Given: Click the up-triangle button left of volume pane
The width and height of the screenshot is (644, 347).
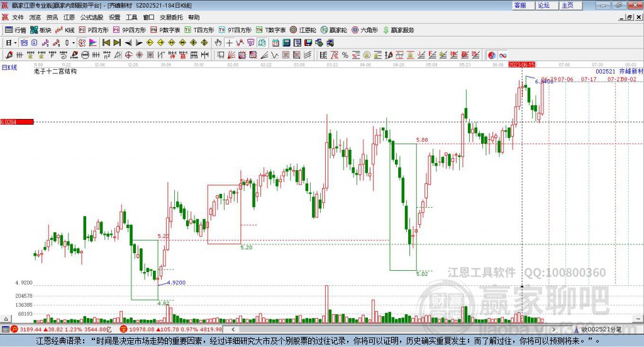Looking at the screenshot, I should point(6,319).
